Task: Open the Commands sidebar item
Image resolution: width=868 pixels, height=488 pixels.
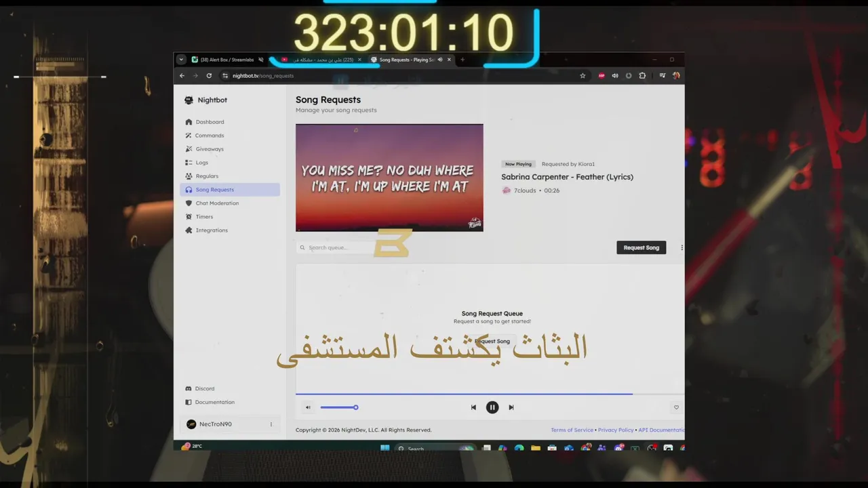Action: click(229, 136)
